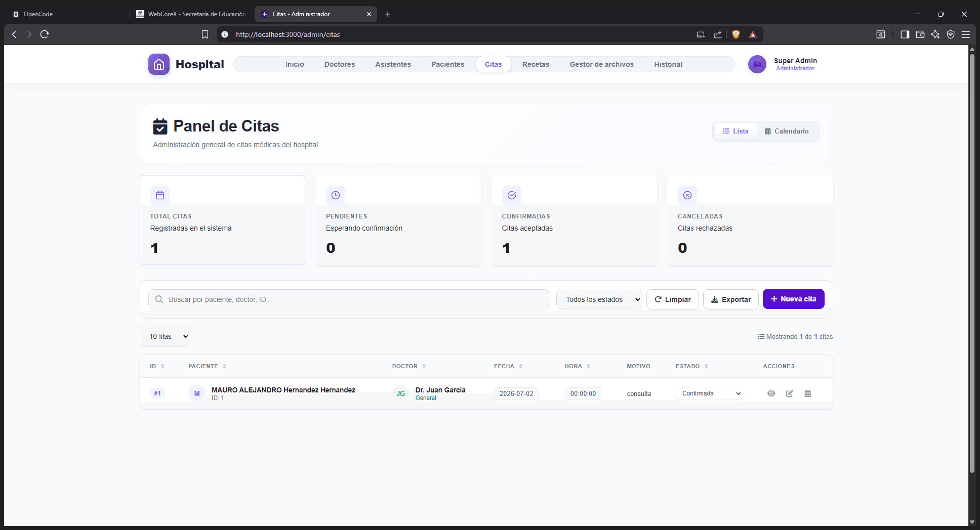Click the Total Citas calendar icon
The width and height of the screenshot is (980, 530).
[160, 195]
